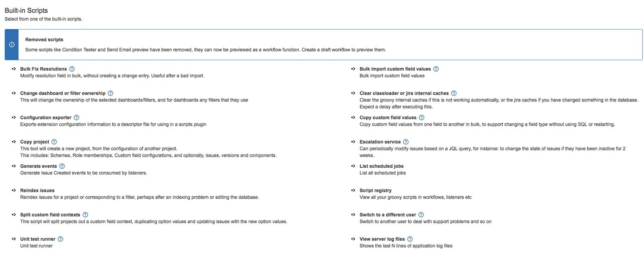
Task: Open the Script registry script
Action: pos(376,190)
